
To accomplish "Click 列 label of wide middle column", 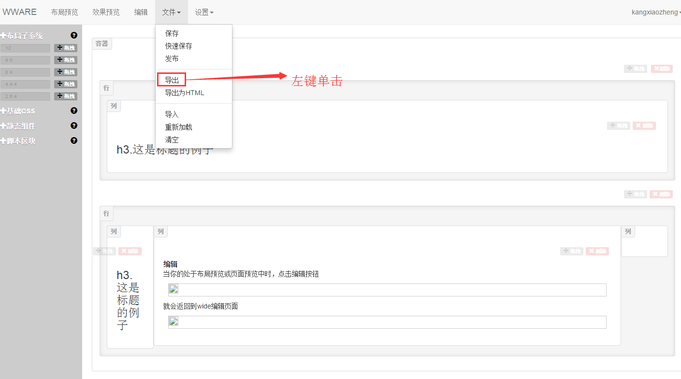I will 161,231.
